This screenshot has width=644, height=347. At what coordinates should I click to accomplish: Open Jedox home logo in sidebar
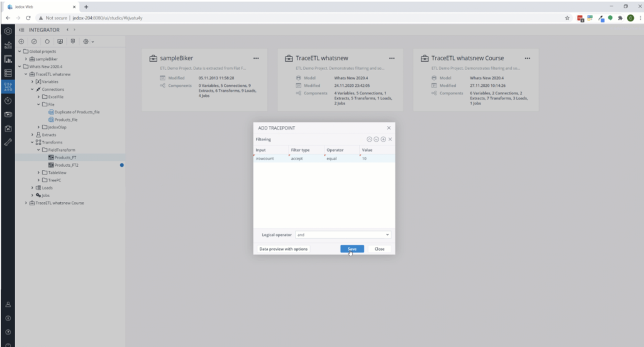pyautogui.click(x=8, y=31)
